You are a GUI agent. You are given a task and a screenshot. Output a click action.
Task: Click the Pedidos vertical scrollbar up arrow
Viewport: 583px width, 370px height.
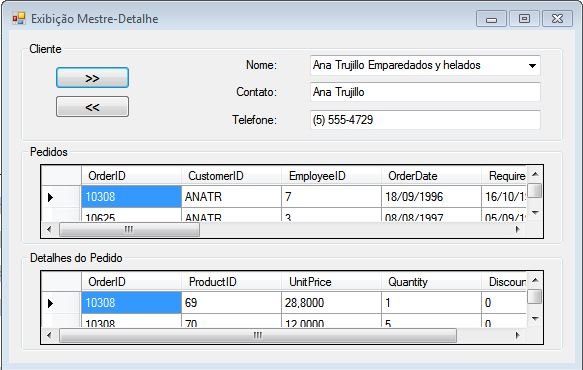coord(535,174)
